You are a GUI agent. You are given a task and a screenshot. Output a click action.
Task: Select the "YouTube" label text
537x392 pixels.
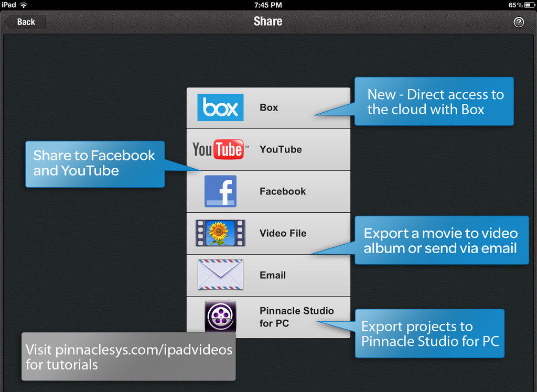[281, 149]
